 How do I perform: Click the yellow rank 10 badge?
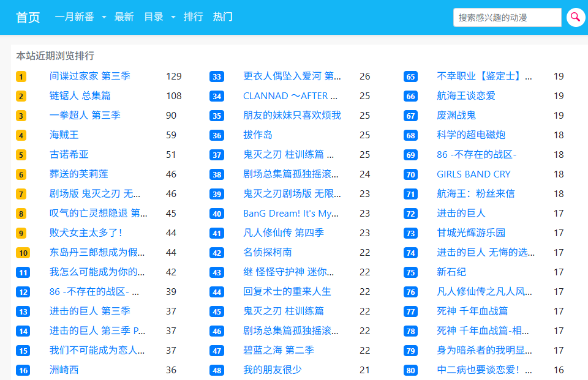click(23, 253)
